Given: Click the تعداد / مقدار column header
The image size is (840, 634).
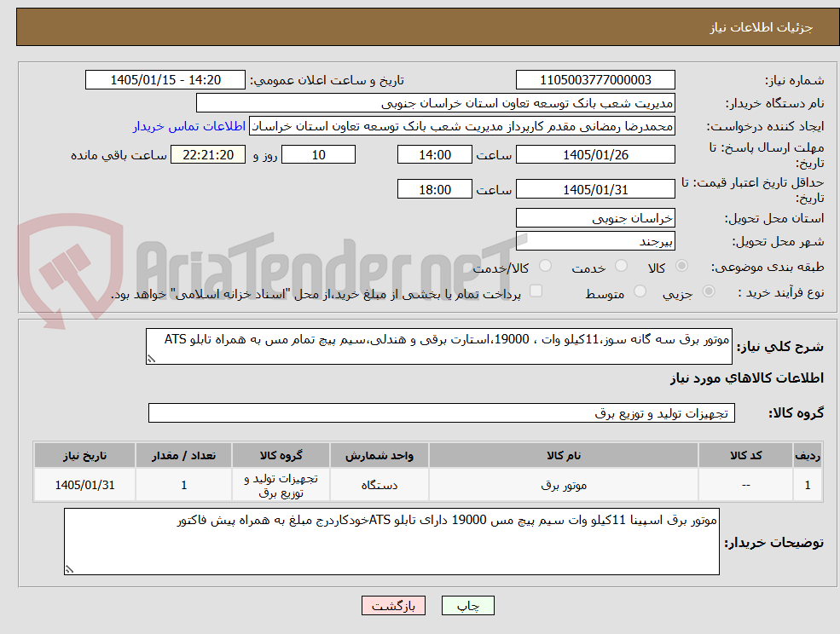Looking at the screenshot, I should tap(183, 456).
